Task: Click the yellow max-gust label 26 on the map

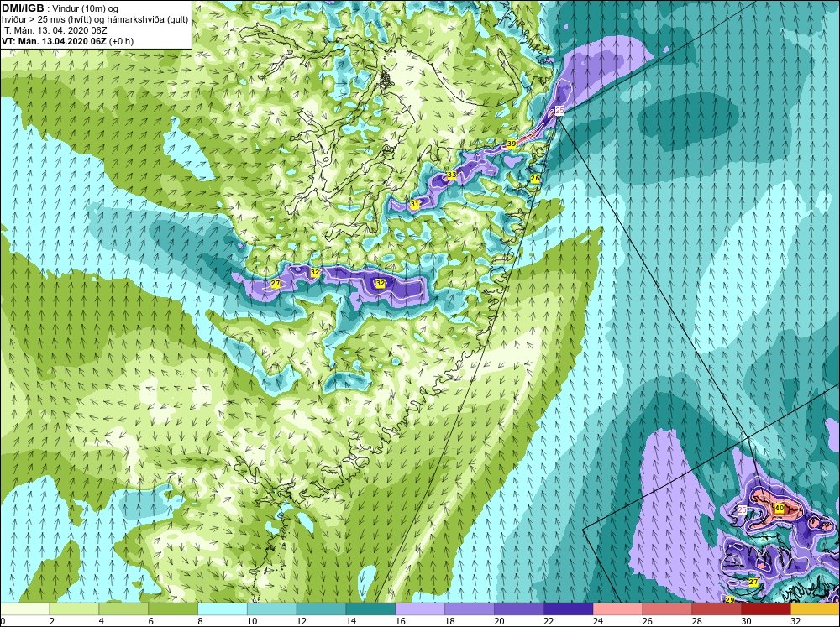Action: click(x=534, y=178)
